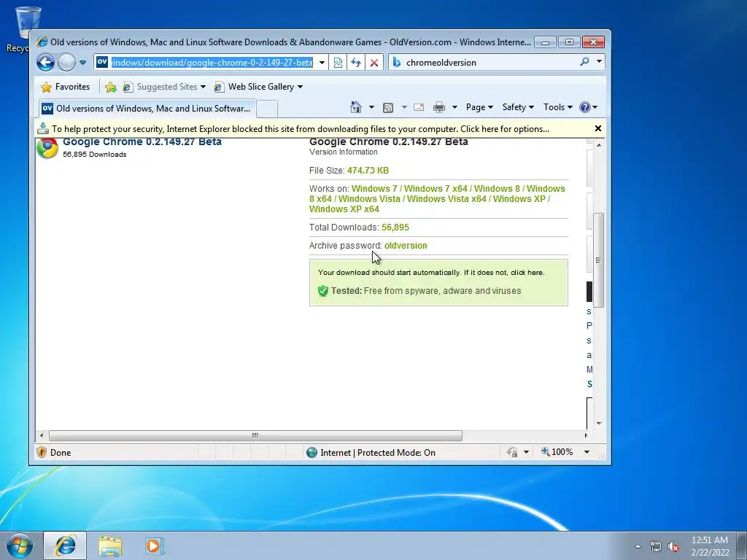Open Windows Media Player from taskbar
747x560 pixels.
pos(154,545)
